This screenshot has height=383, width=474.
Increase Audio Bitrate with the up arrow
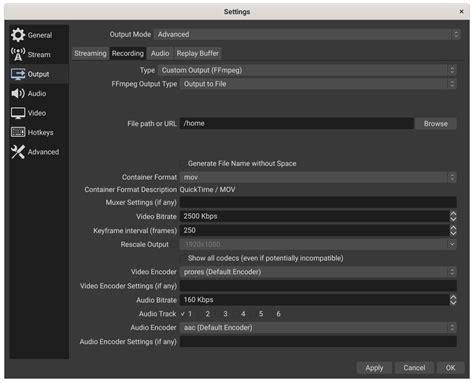[453, 297]
